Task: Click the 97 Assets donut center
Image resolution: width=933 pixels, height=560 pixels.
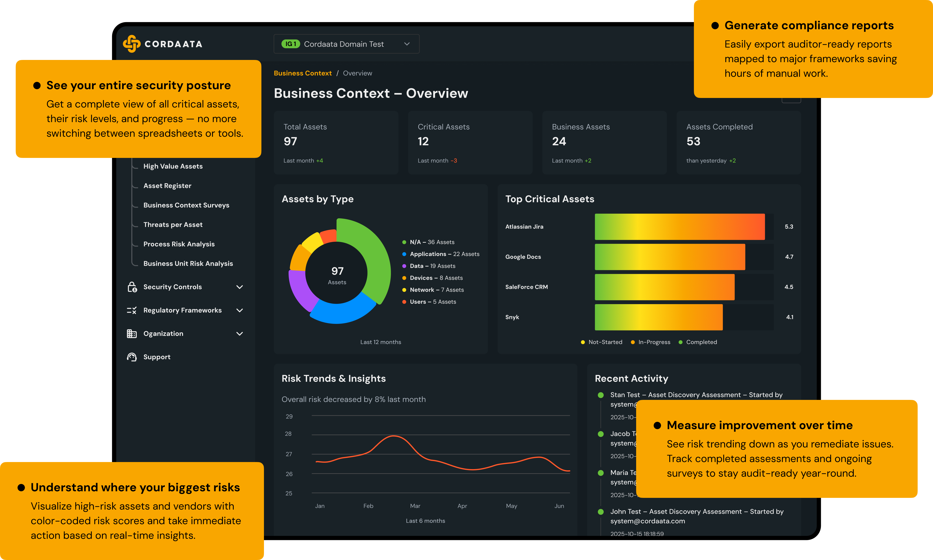Action: 337,275
